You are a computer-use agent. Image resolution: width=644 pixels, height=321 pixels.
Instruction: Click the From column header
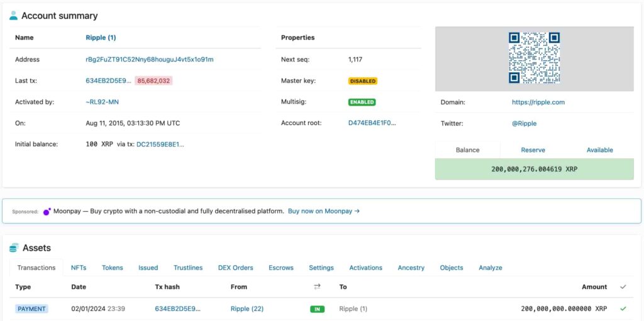click(x=239, y=287)
